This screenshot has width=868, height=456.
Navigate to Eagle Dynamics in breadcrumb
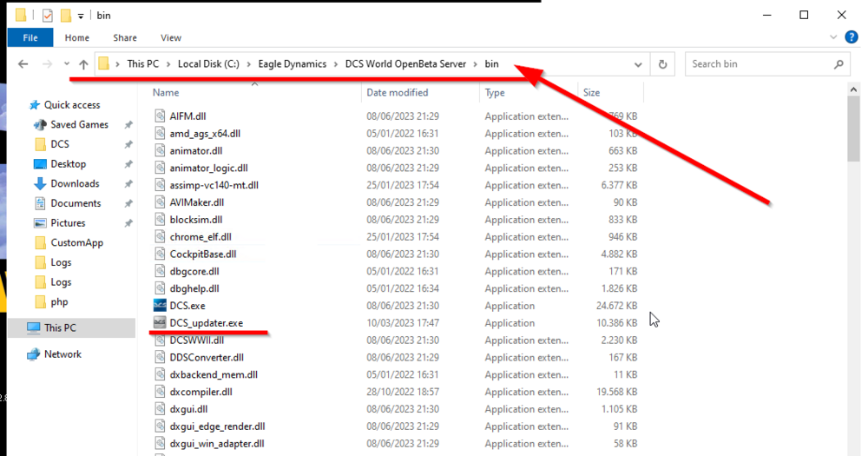293,63
